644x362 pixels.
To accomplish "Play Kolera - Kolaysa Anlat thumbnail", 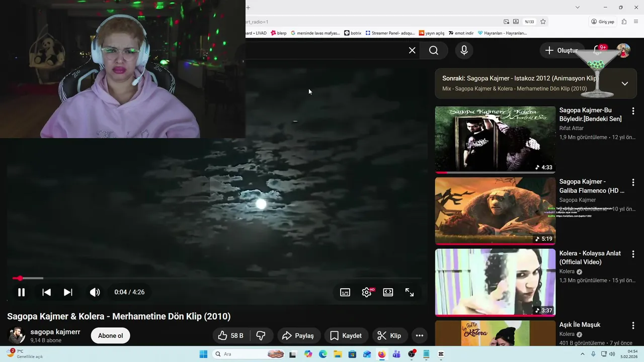I will tap(495, 282).
